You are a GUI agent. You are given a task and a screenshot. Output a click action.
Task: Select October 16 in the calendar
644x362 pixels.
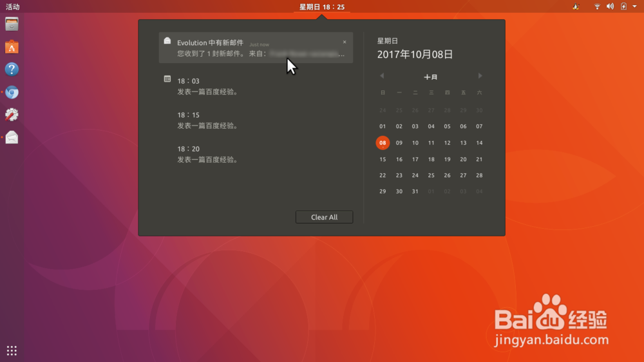(399, 159)
